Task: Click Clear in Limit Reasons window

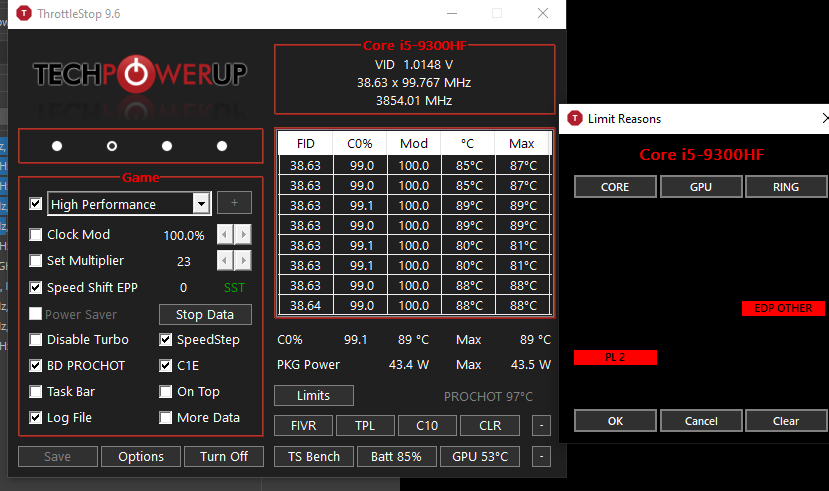Action: point(786,421)
